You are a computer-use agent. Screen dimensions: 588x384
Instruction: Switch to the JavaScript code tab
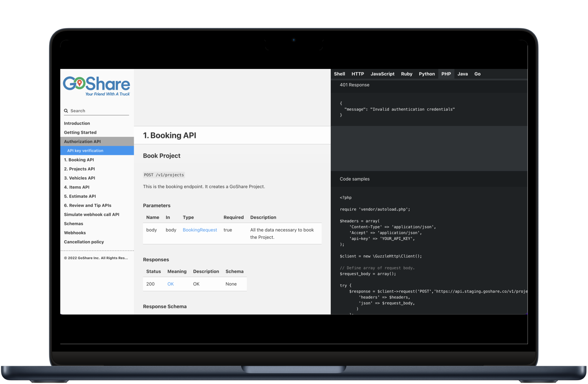coord(382,74)
